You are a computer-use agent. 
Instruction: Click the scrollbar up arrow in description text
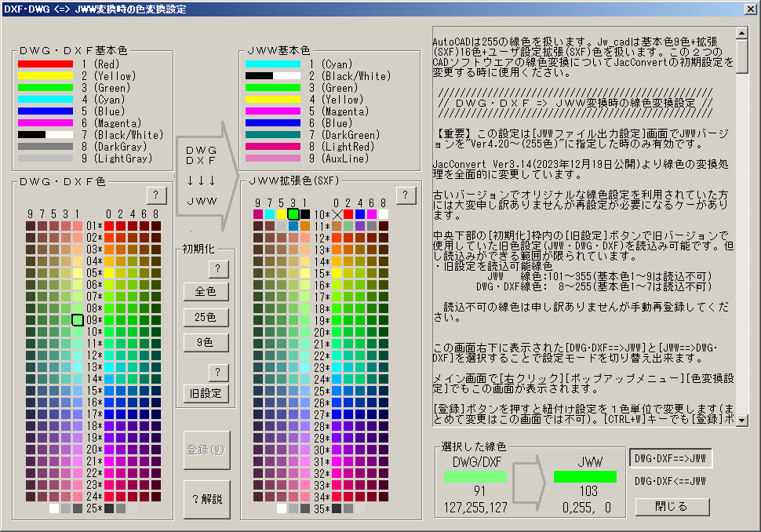click(x=741, y=34)
